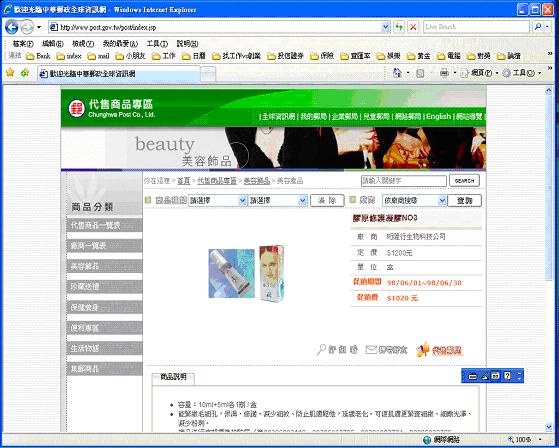Click the red Chunghwa Post logo

point(76,108)
